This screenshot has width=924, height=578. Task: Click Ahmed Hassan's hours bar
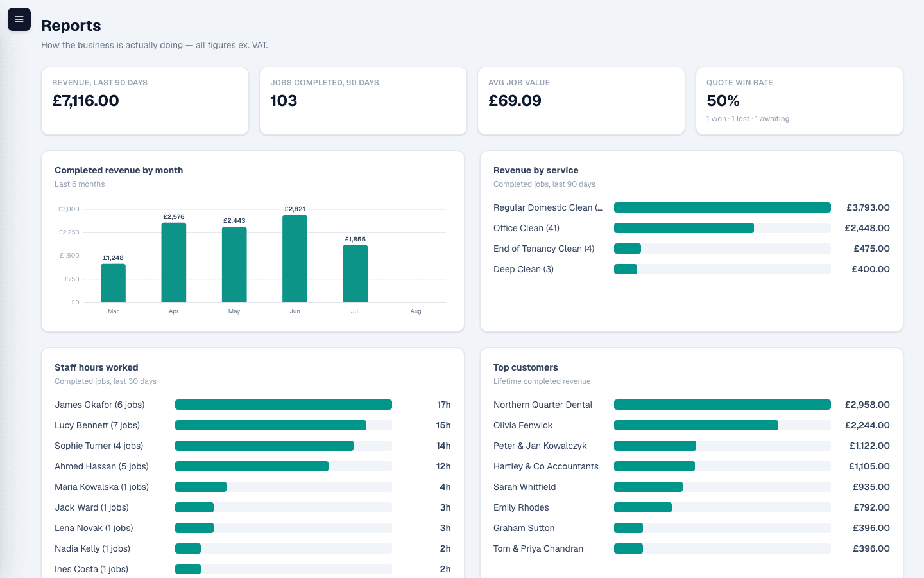[x=252, y=466]
